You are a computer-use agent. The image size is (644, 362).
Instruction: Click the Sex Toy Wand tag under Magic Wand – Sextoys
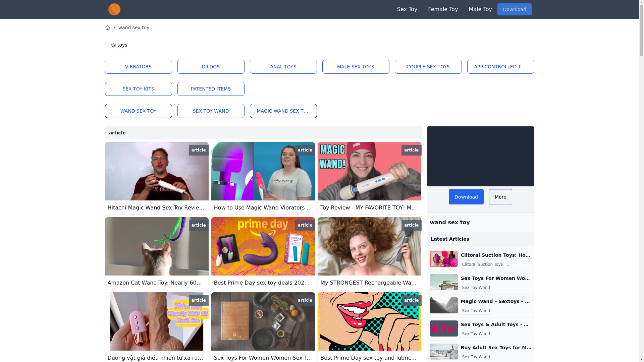pos(476,311)
